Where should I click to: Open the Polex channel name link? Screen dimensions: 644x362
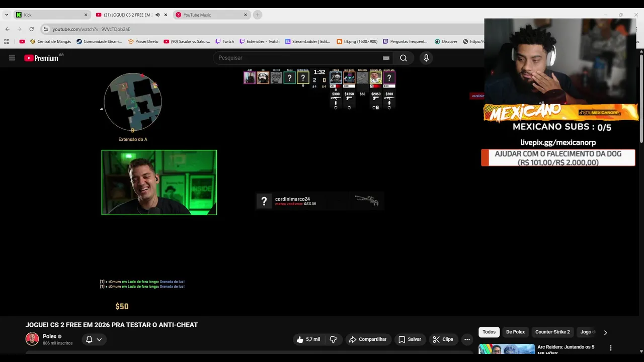(49, 336)
